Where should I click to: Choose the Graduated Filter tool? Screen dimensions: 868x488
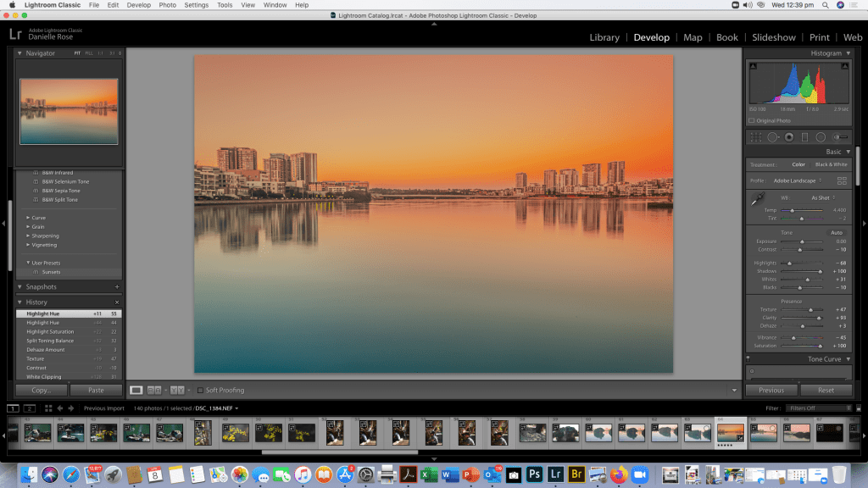(804, 137)
